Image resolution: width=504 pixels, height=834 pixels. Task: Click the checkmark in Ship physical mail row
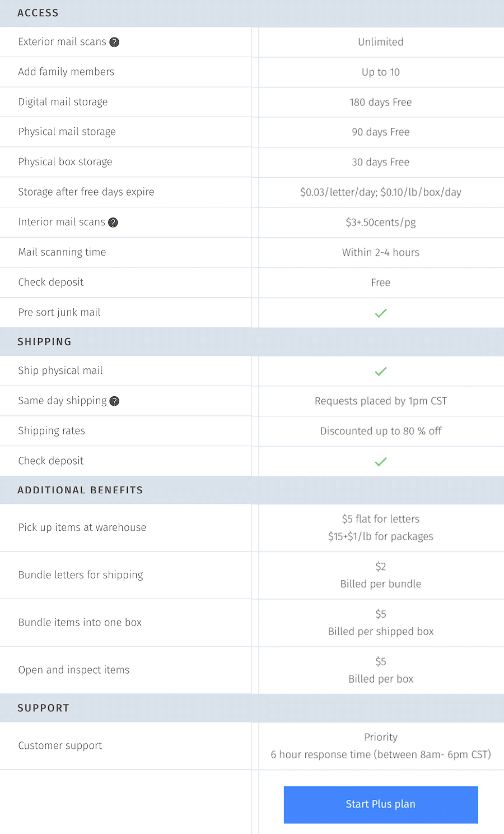click(381, 371)
